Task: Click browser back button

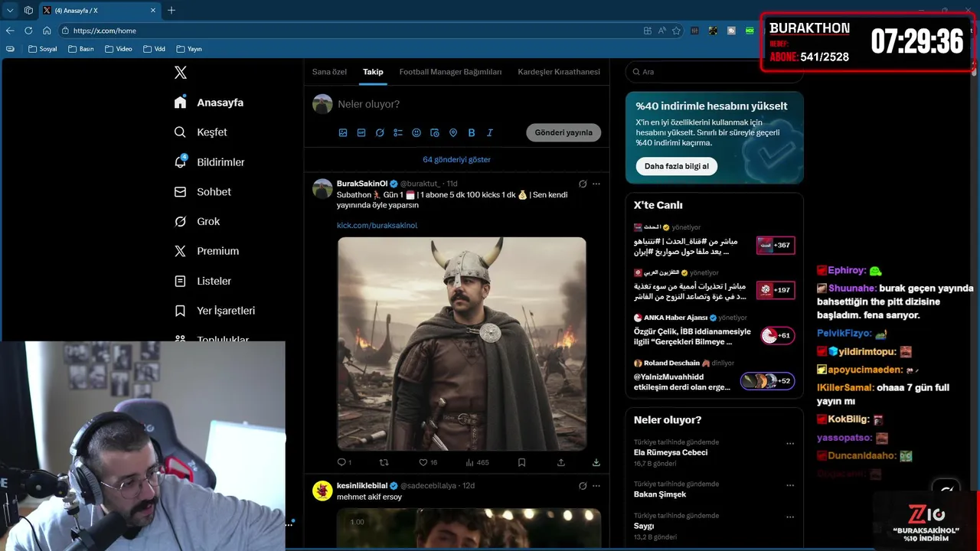Action: pyautogui.click(x=10, y=31)
